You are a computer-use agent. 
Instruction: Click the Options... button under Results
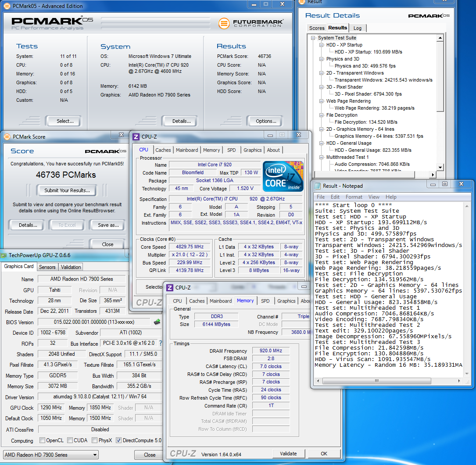click(265, 121)
